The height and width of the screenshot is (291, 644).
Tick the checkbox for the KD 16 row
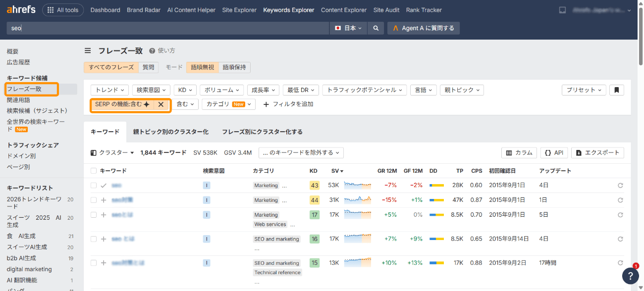point(94,239)
